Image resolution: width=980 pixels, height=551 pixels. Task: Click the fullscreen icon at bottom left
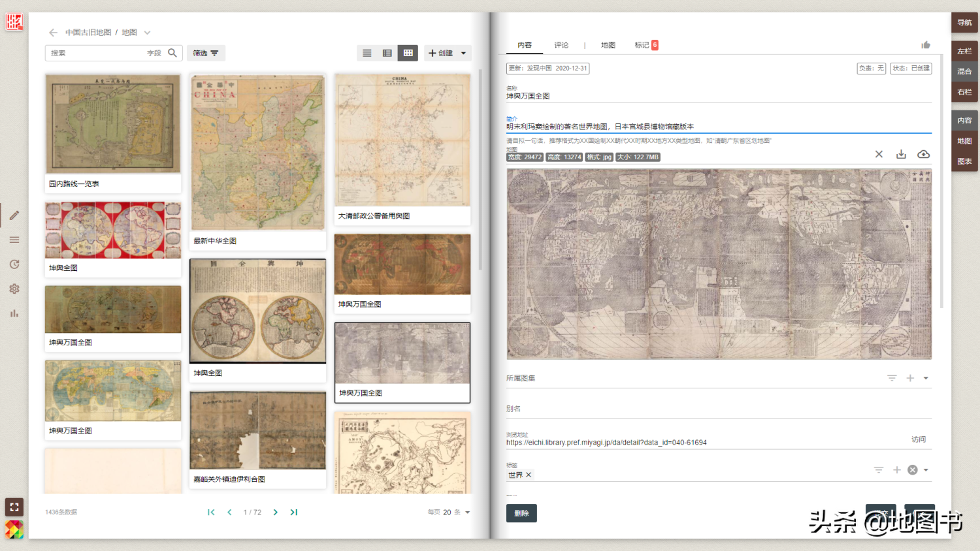(14, 507)
